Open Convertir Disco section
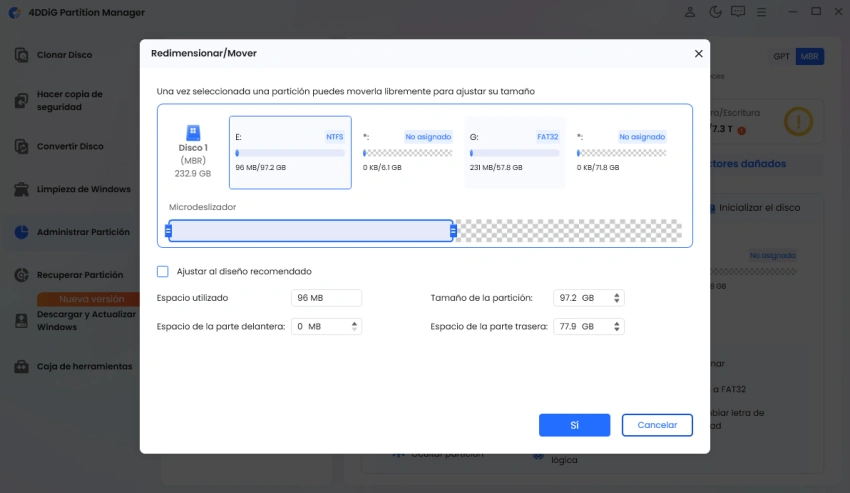This screenshot has width=850, height=493. click(70, 146)
